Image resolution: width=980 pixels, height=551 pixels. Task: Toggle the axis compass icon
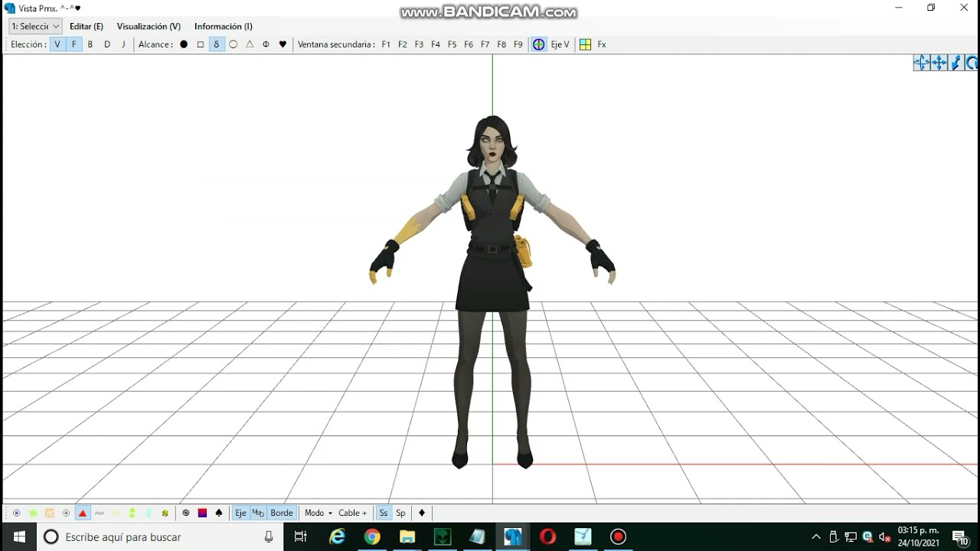click(x=539, y=44)
